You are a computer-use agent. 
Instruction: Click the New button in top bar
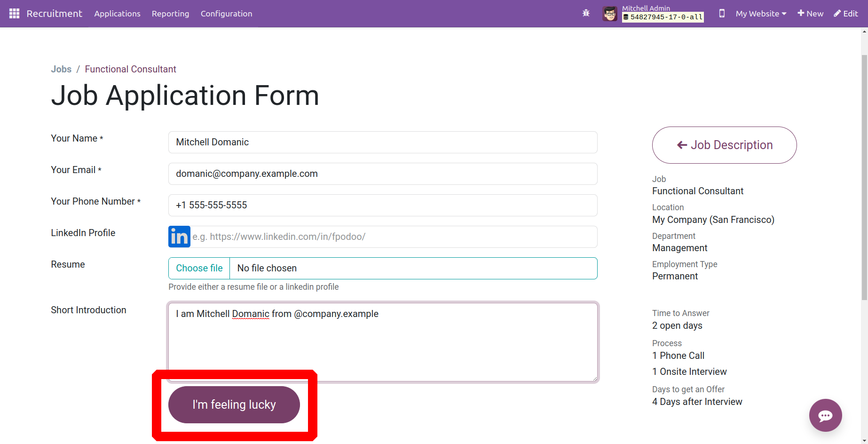(x=810, y=14)
